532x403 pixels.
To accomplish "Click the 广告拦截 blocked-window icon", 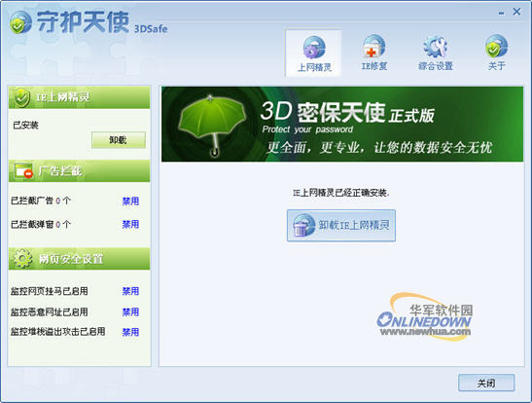I will tap(23, 171).
